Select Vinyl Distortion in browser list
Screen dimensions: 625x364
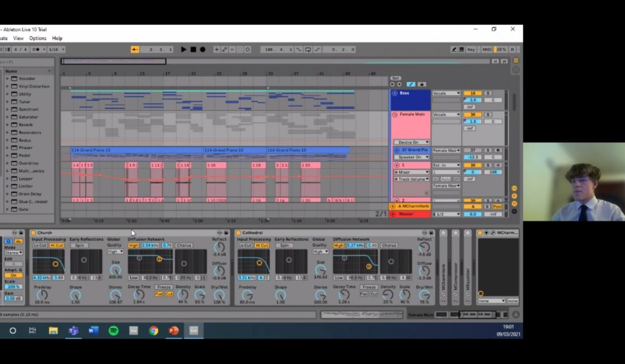34,87
